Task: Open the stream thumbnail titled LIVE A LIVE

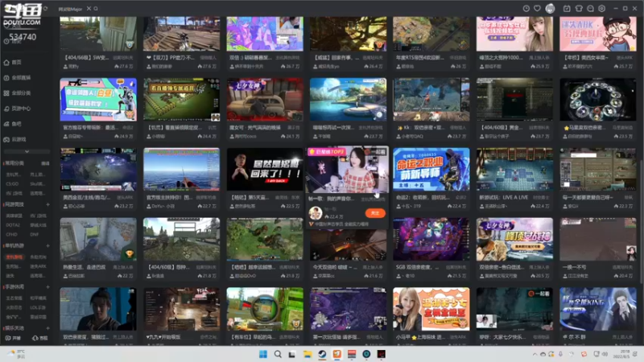Action: pos(514,169)
